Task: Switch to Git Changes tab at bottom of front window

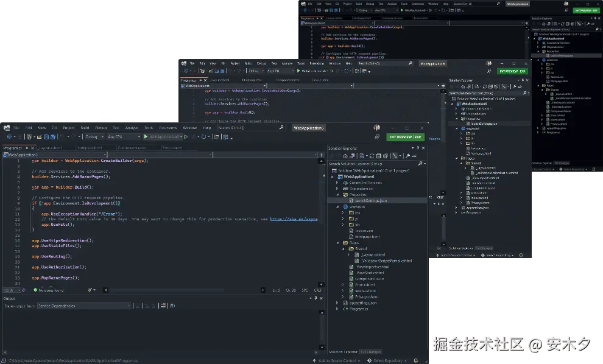Action: pyautogui.click(x=371, y=352)
